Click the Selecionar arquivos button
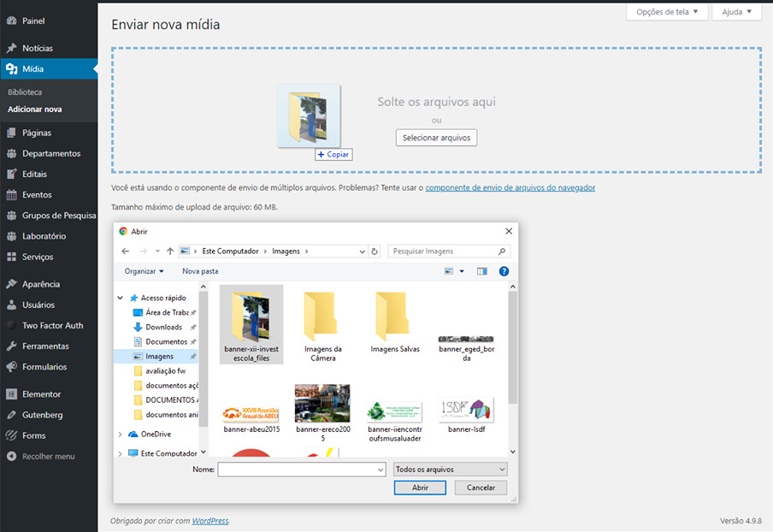The height and width of the screenshot is (532, 773). coord(436,138)
